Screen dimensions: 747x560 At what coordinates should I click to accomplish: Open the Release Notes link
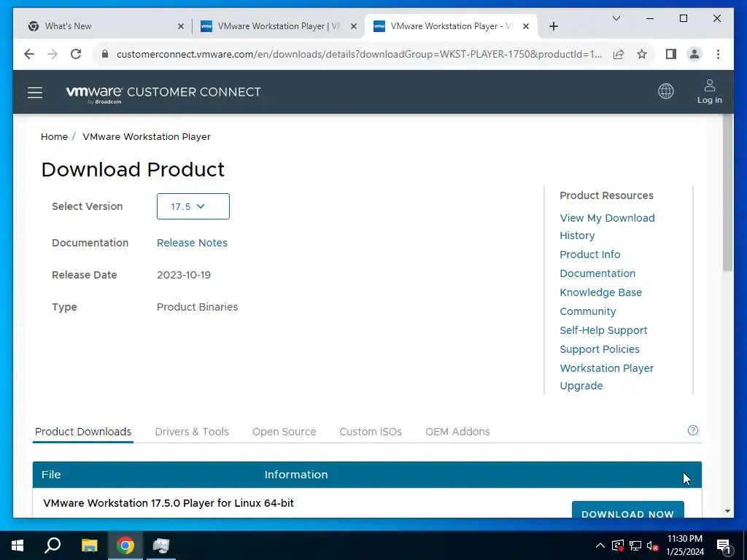[x=192, y=243]
